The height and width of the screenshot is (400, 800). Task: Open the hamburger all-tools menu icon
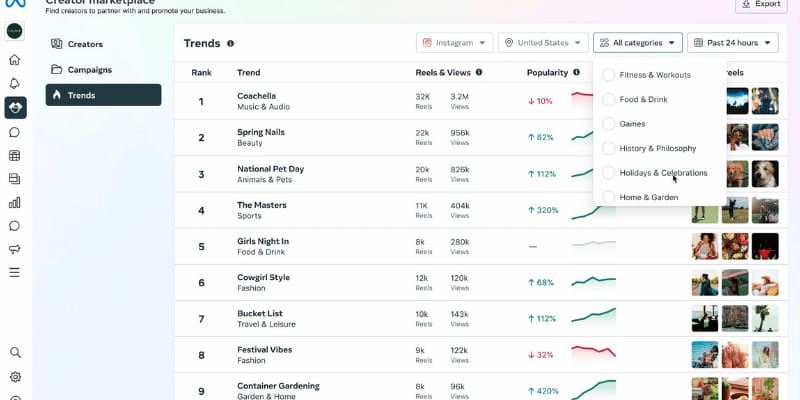[x=15, y=272]
